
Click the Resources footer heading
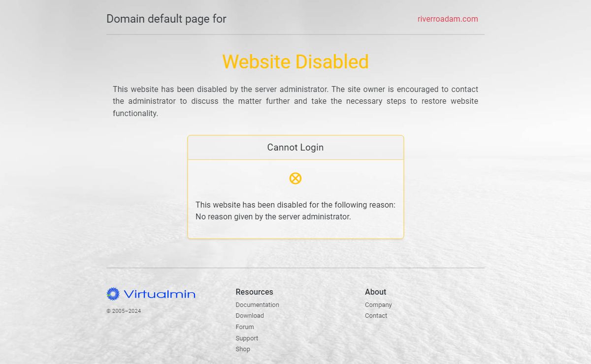point(254,292)
